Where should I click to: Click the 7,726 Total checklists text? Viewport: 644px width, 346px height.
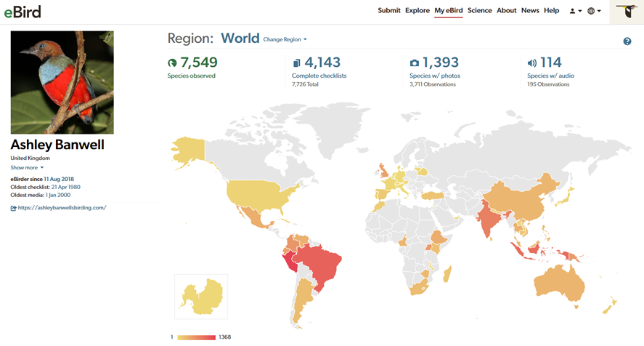tap(305, 84)
